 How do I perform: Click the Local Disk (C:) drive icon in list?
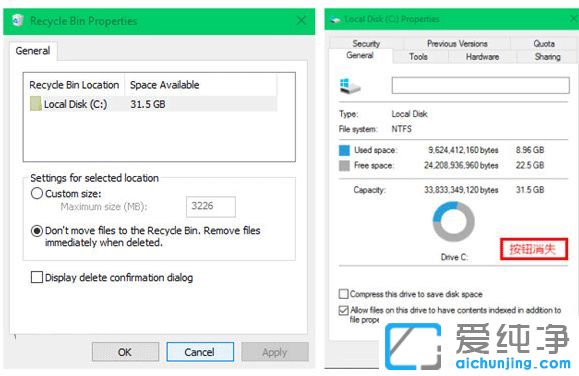35,104
